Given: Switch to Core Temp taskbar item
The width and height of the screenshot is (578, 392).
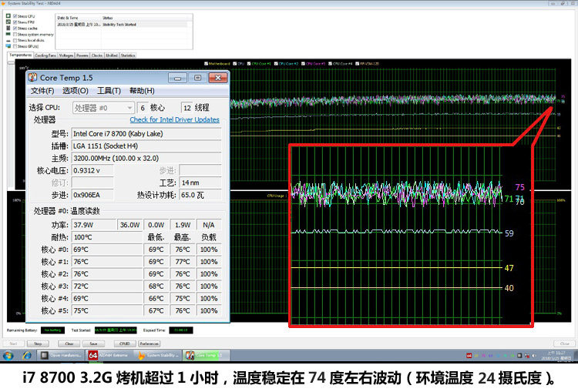Looking at the screenshot, I should point(206,355).
